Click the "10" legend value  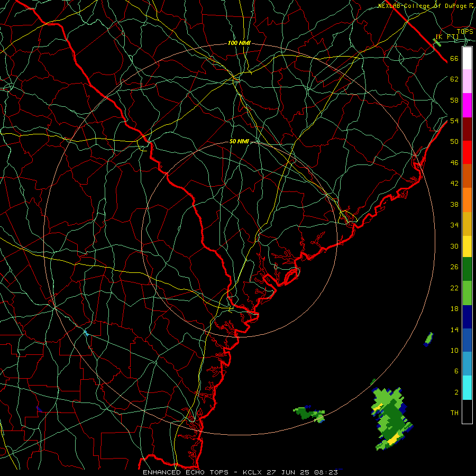454,350
